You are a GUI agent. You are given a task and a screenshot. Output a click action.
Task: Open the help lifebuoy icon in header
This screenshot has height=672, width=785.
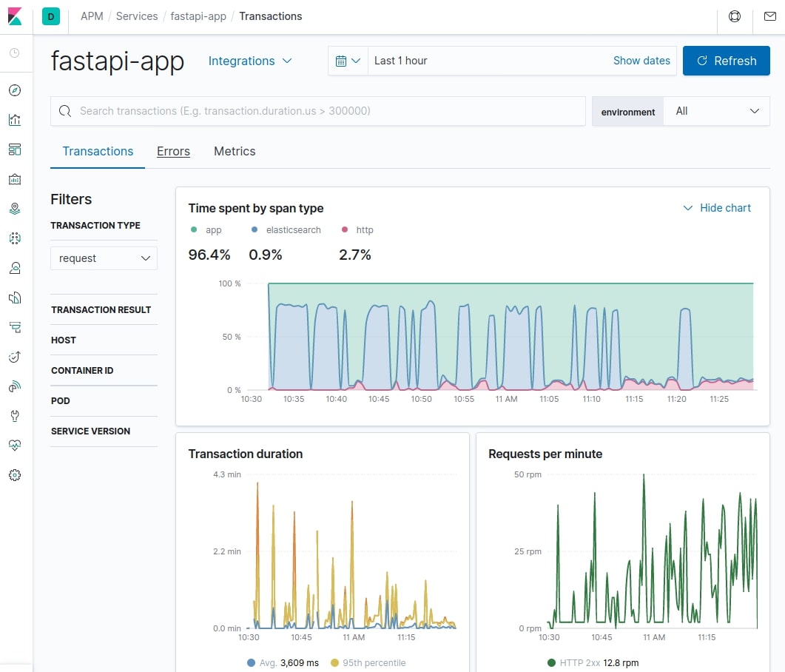click(735, 16)
